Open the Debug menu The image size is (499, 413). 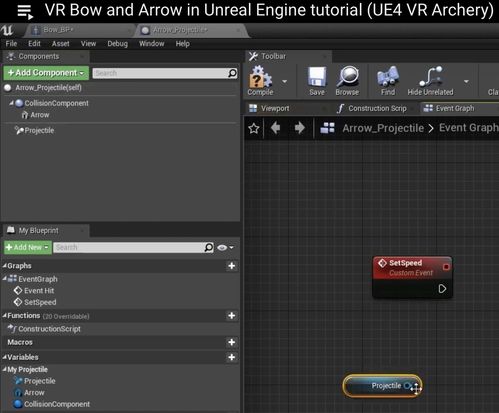tap(117, 44)
